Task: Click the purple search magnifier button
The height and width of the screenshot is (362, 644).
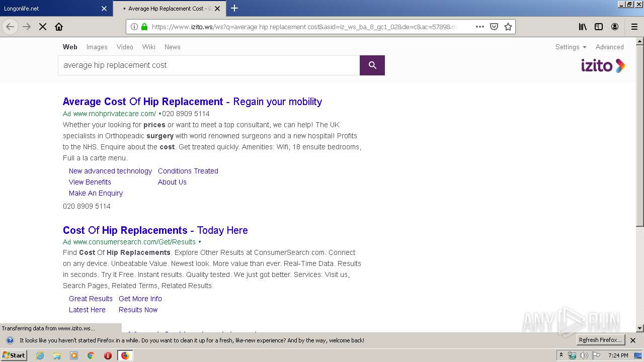Action: click(x=372, y=65)
